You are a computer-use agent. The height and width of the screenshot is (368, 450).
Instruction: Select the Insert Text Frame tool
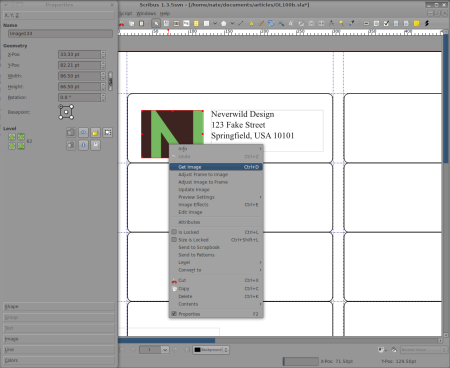click(166, 23)
